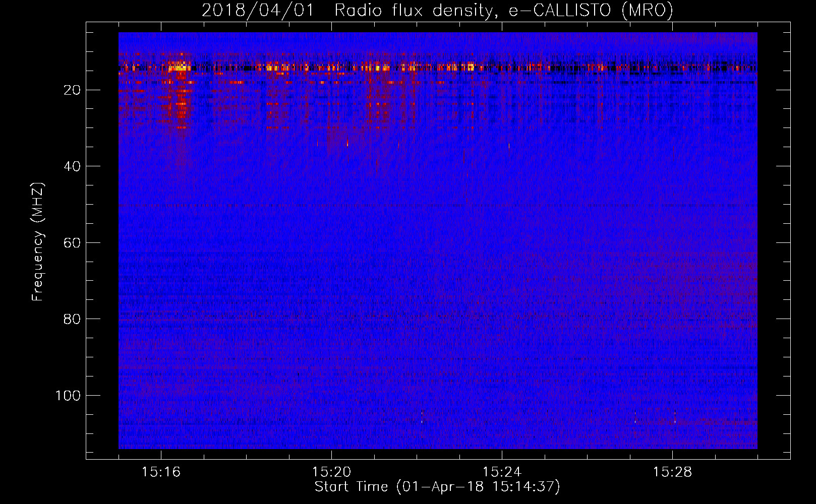The height and width of the screenshot is (504, 816).
Task: Click the 40 MHz frequency tick label
Action: (x=72, y=166)
